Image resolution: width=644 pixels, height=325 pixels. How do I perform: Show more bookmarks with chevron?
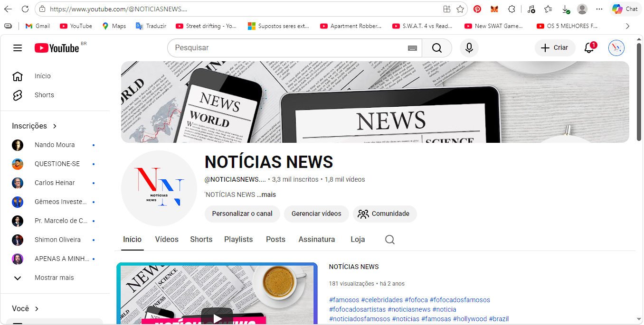(x=627, y=26)
